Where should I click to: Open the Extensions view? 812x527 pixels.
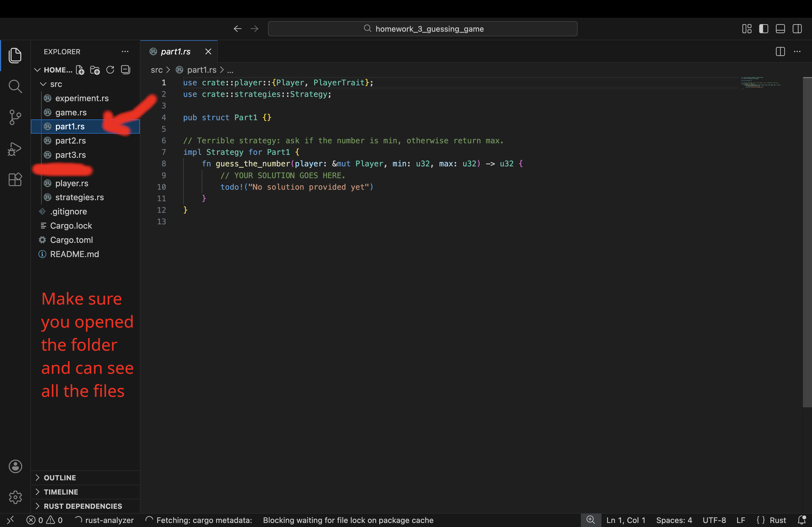[15, 179]
